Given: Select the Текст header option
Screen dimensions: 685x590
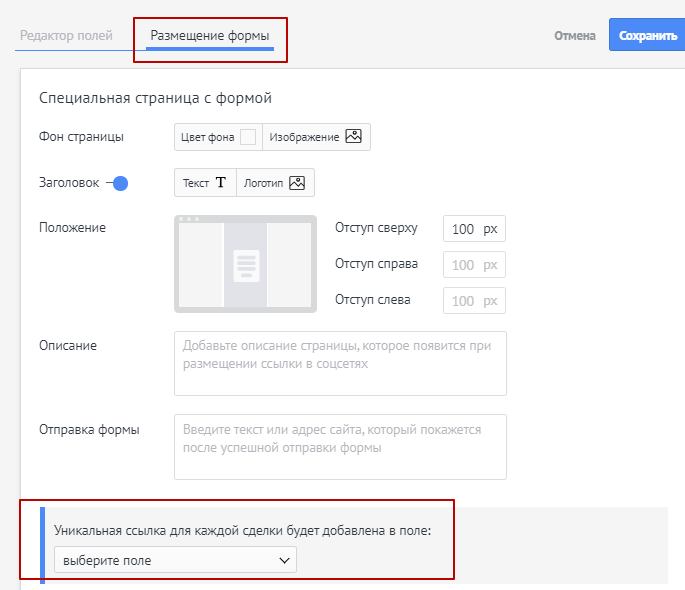Looking at the screenshot, I should pos(205,183).
